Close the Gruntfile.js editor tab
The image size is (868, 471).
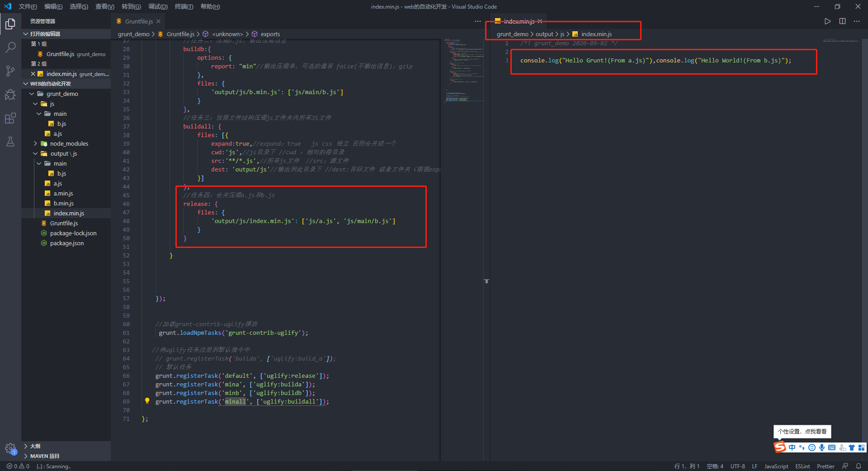tap(158, 21)
